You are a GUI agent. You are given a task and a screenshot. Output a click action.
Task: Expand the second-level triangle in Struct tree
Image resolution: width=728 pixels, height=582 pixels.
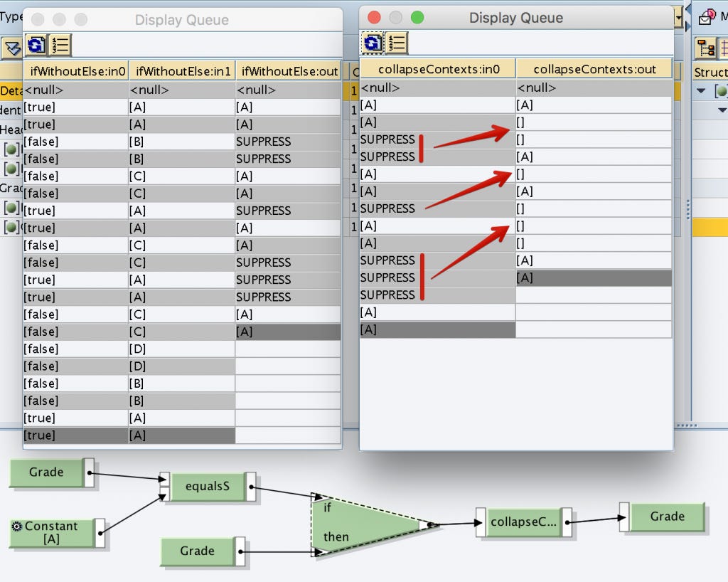[x=722, y=110]
